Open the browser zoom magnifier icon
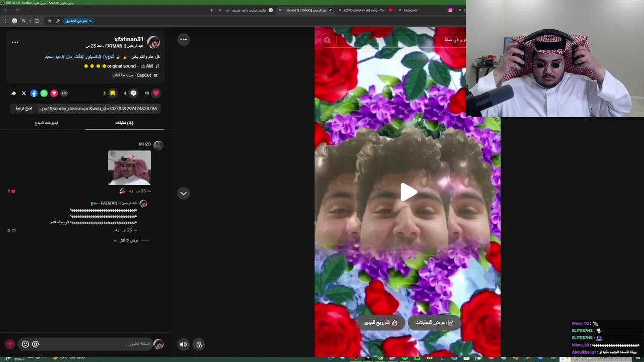 tap(58, 21)
